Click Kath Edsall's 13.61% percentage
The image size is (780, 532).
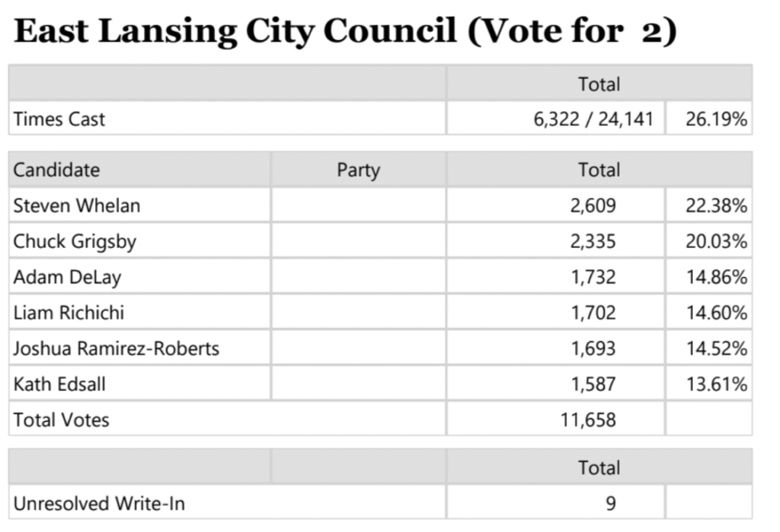pos(716,384)
